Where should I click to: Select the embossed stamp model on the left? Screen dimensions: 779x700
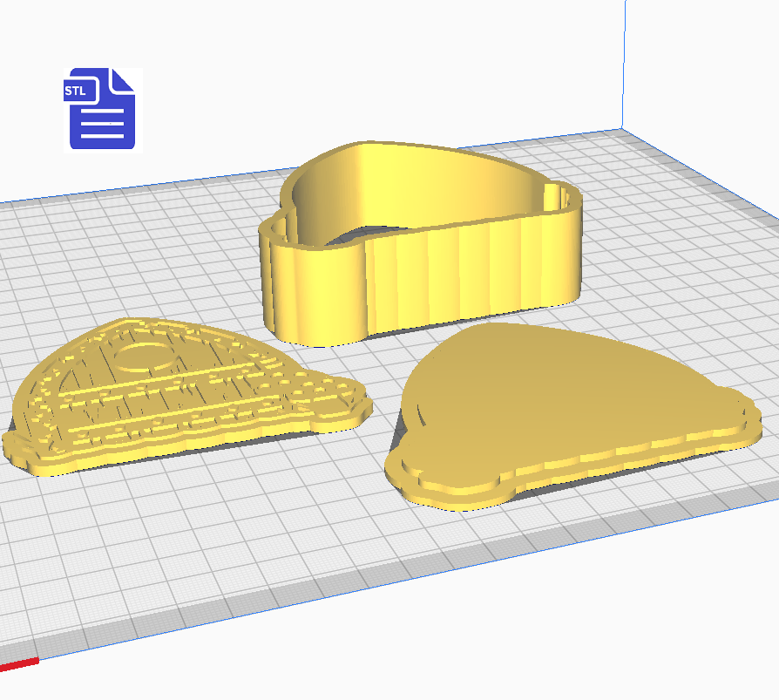click(x=174, y=392)
